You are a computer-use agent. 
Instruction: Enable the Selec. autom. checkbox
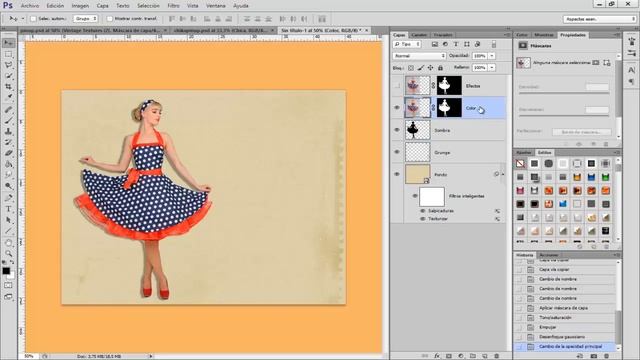33,19
